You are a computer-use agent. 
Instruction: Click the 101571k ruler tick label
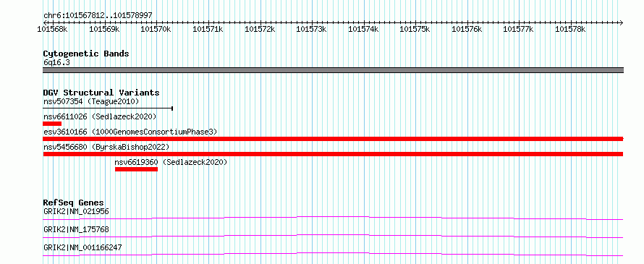(x=208, y=29)
